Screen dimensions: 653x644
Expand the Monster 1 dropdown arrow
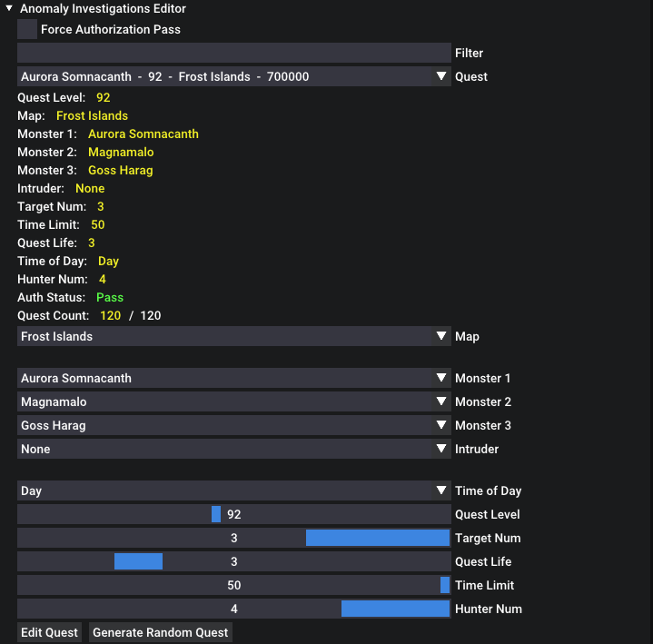pos(441,378)
